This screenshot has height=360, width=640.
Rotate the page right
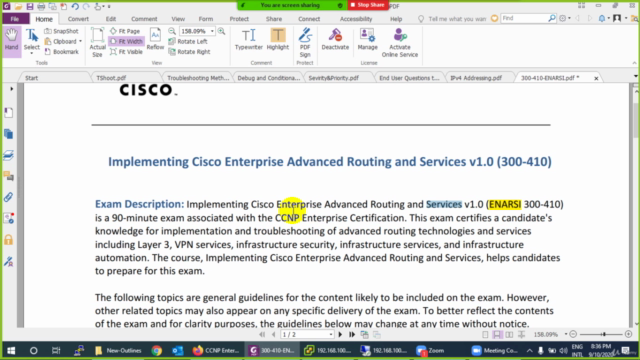189,52
